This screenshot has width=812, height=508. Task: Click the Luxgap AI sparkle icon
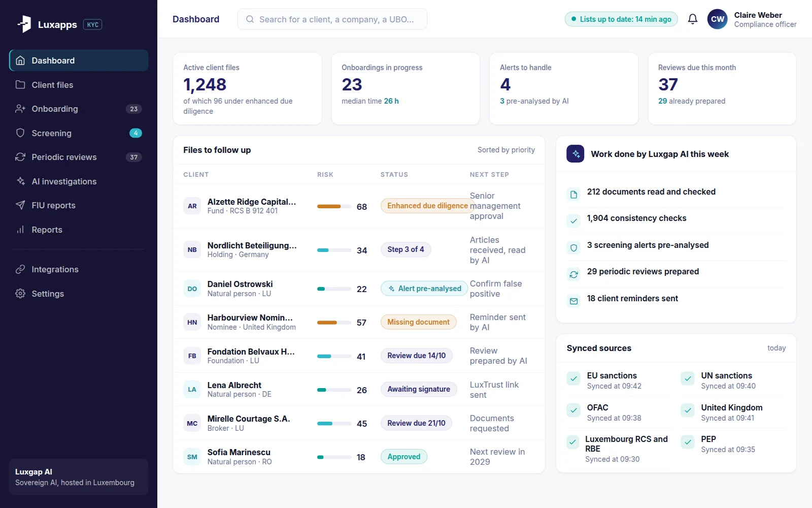576,154
